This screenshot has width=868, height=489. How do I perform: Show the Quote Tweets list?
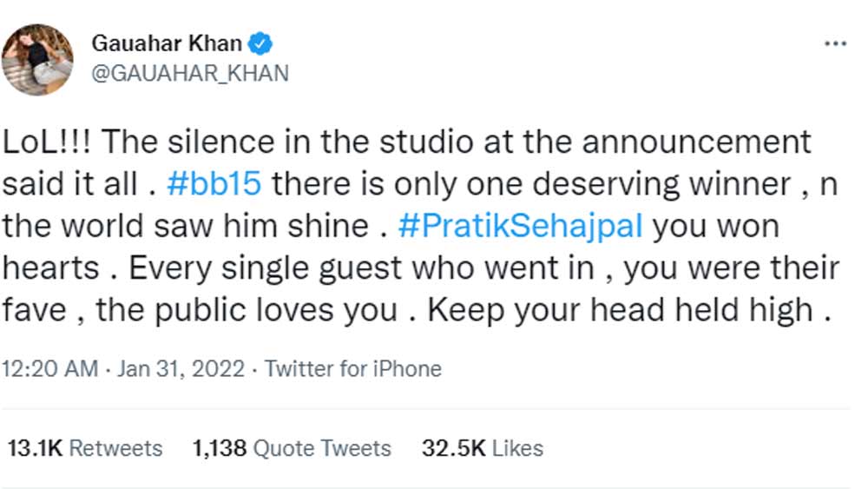tap(321, 448)
